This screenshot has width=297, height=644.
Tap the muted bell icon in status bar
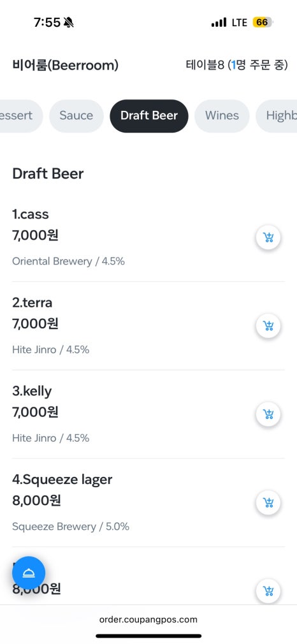[69, 22]
